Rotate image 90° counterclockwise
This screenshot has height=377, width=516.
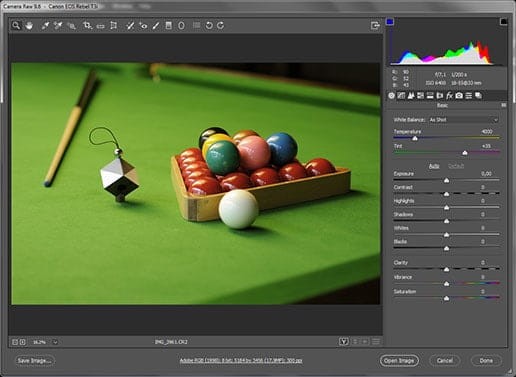point(209,25)
